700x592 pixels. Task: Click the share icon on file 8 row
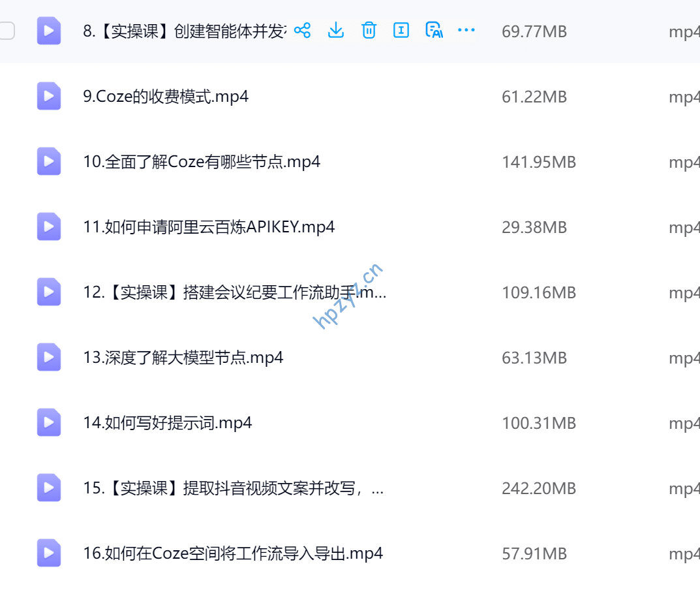click(302, 31)
